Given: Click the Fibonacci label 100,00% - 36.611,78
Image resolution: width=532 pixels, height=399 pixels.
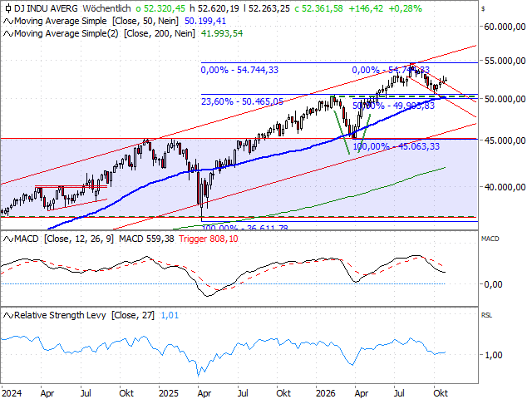Looking at the screenshot, I should 244,227.
